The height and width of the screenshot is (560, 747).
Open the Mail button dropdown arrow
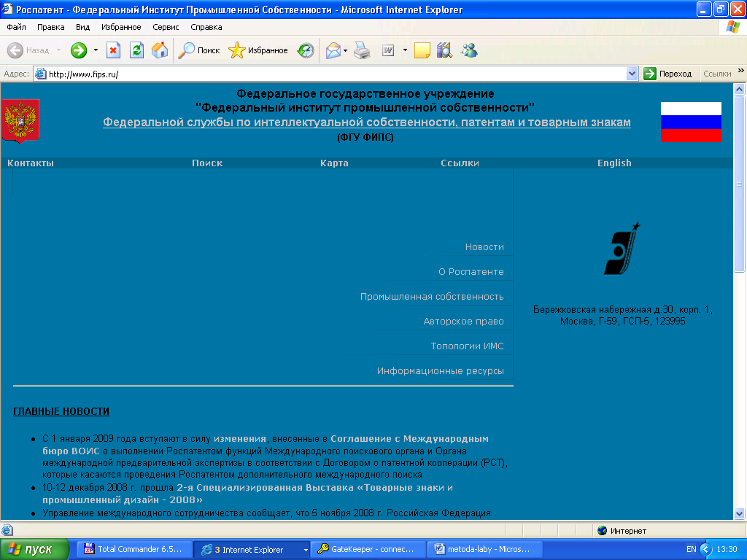[x=345, y=50]
